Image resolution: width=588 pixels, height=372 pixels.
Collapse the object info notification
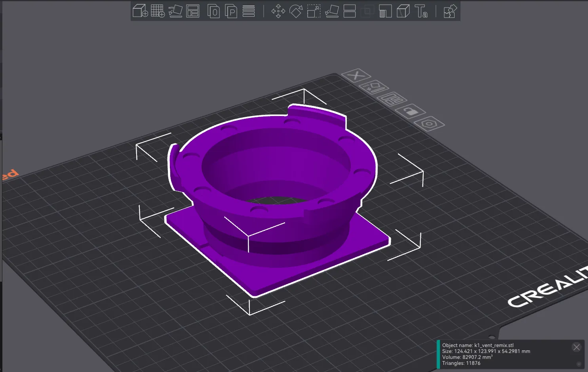(x=579, y=364)
